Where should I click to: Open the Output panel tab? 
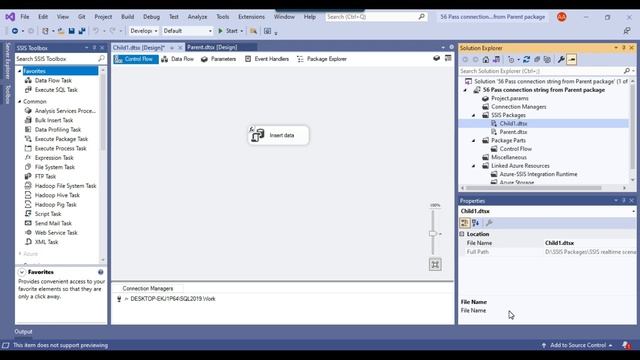tap(23, 332)
